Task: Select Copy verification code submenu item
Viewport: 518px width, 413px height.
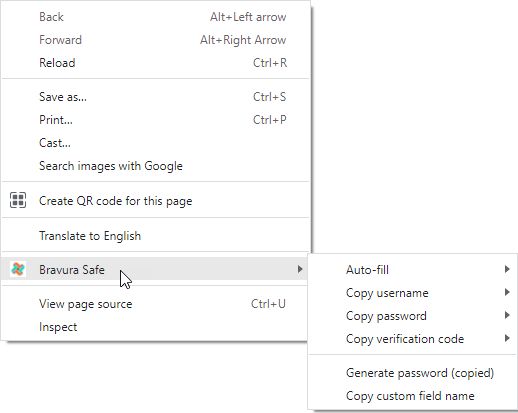Action: [x=412, y=339]
